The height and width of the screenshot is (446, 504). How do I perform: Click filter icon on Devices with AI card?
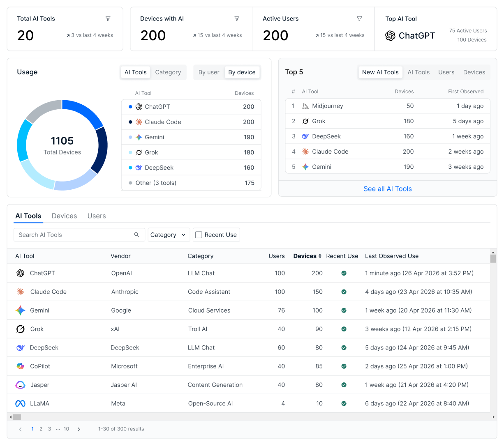click(x=237, y=19)
